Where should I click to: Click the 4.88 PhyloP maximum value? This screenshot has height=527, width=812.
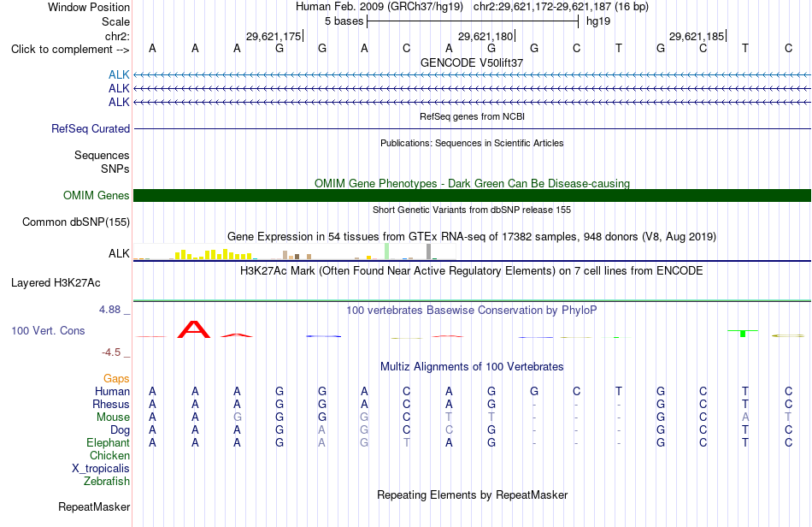(109, 310)
